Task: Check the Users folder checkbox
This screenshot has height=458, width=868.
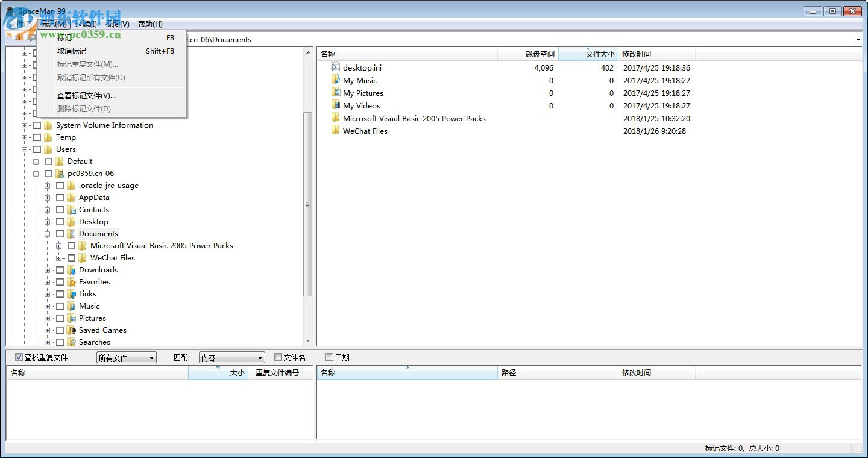Action: pos(37,149)
